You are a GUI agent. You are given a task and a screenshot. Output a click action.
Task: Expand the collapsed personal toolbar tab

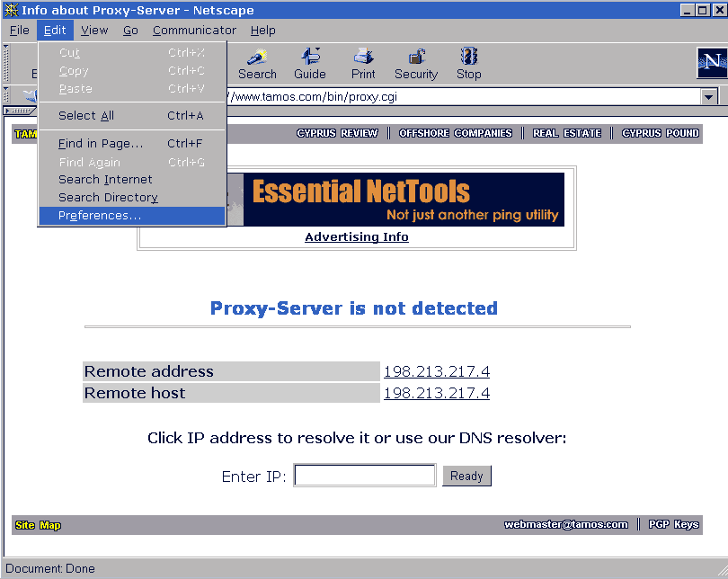(20, 111)
